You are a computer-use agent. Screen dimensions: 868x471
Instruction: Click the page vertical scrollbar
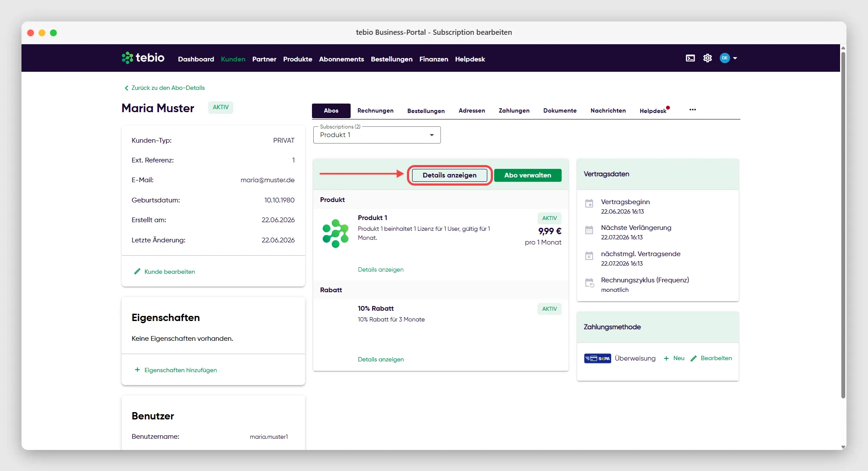[x=843, y=225]
